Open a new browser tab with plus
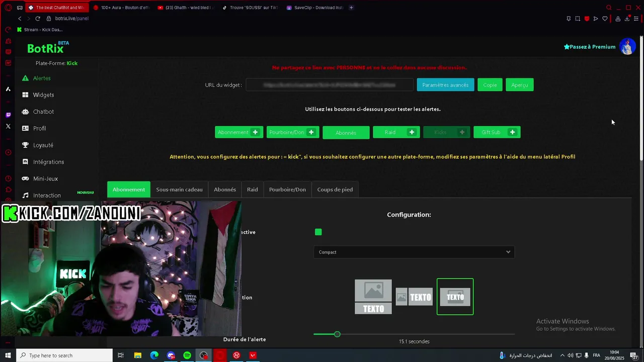This screenshot has width=644, height=362. (x=351, y=8)
